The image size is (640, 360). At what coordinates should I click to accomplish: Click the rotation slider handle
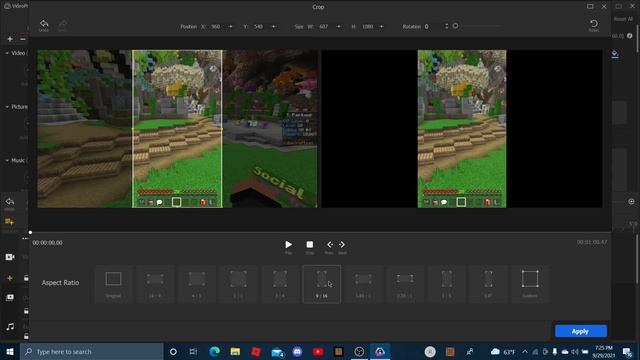point(456,26)
